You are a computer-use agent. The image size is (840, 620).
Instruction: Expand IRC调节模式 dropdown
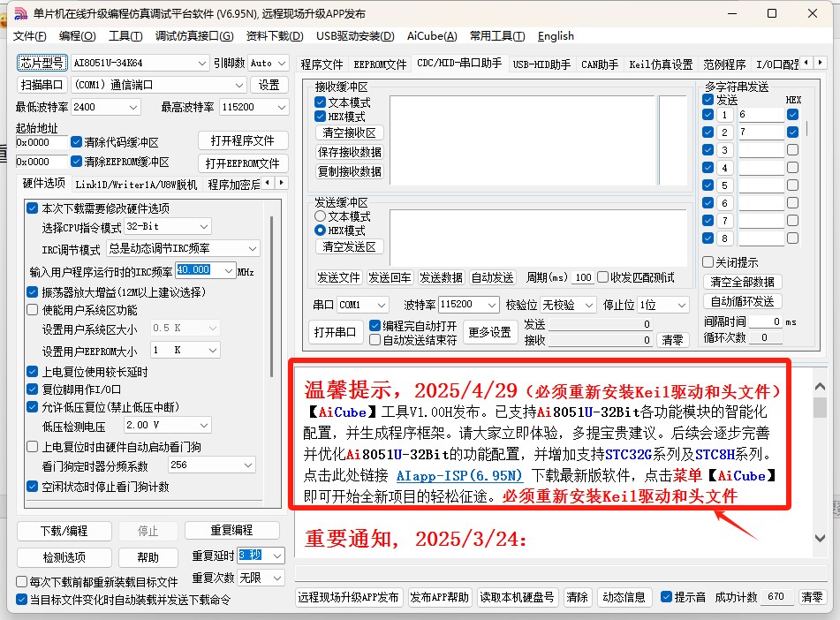click(x=253, y=248)
